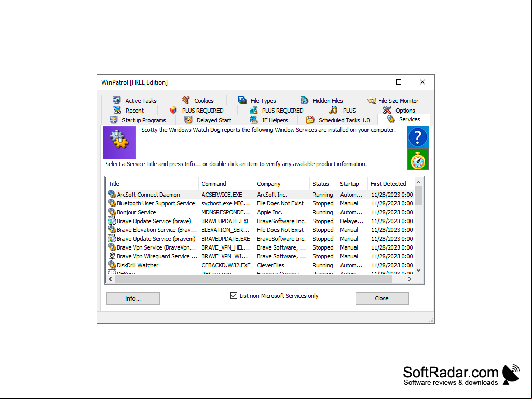Click the vertical scrollbar up arrow
This screenshot has width=532, height=399.
click(x=419, y=182)
